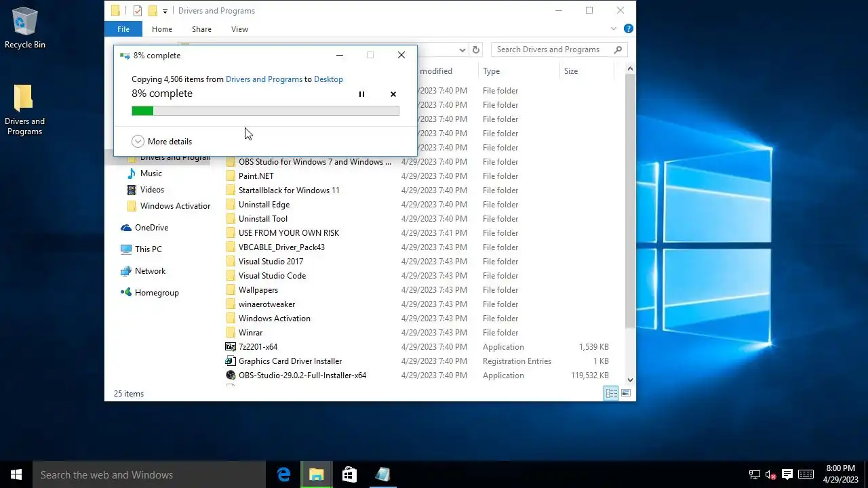Select Windows Activation folder in file list

click(268, 319)
